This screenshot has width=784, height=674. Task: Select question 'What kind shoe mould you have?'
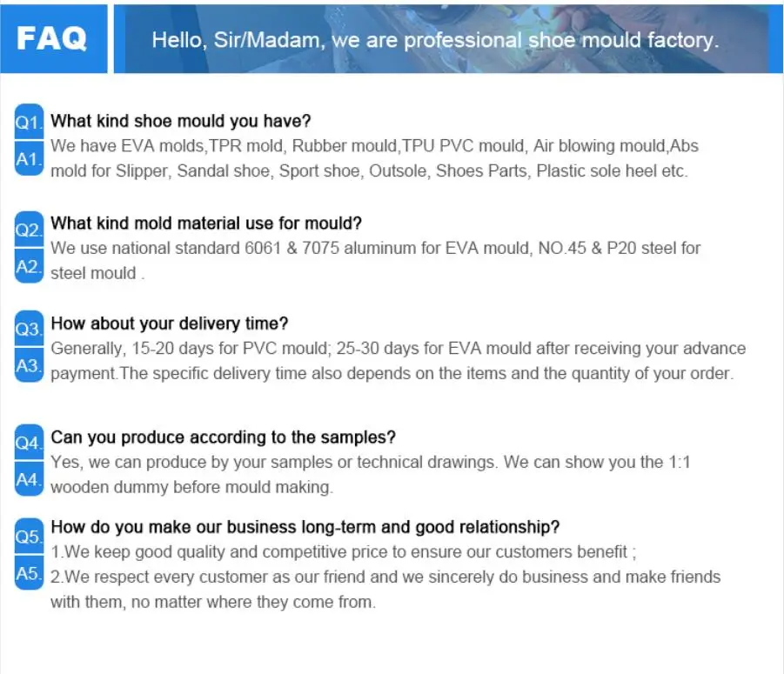pyautogui.click(x=181, y=121)
